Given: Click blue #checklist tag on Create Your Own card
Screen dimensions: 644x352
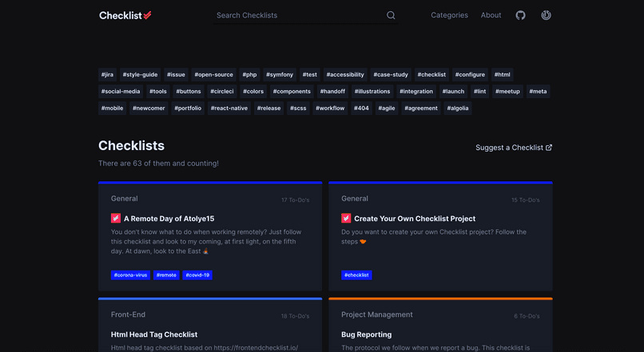Looking at the screenshot, I should [x=356, y=275].
